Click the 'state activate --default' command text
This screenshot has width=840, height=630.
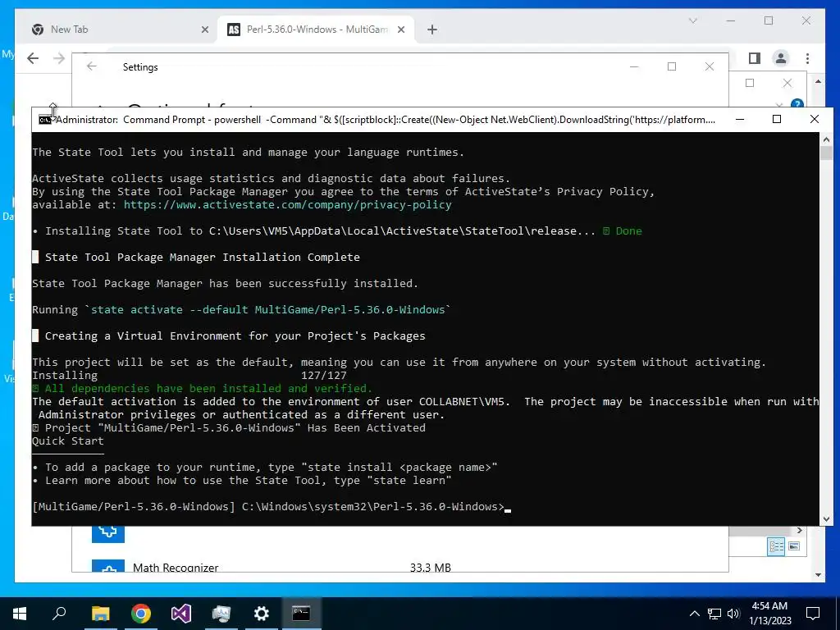(268, 309)
